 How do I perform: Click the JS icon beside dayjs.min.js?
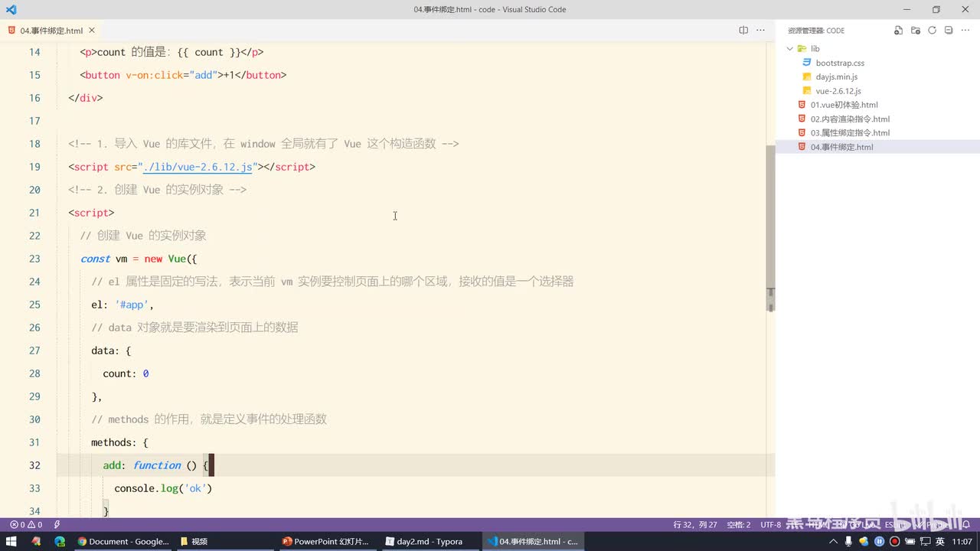tap(807, 77)
